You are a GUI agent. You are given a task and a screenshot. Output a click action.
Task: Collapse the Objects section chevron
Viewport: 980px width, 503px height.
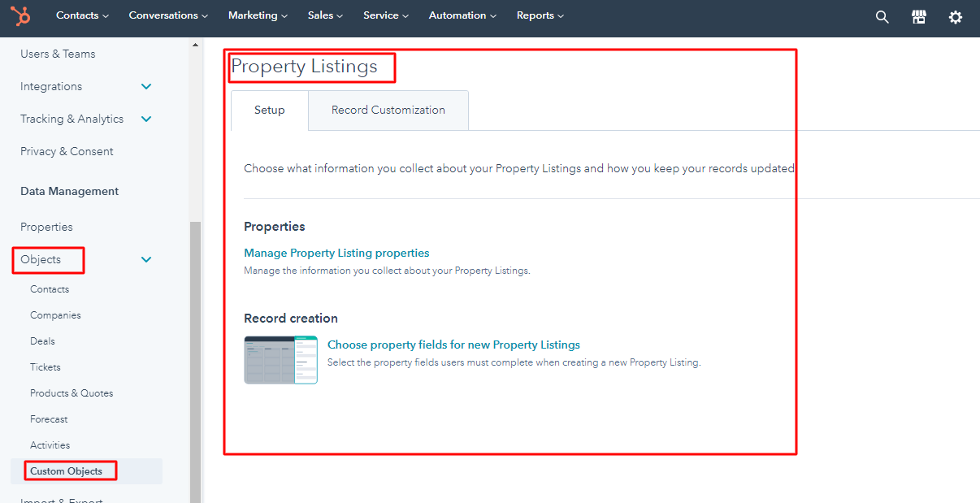146,259
